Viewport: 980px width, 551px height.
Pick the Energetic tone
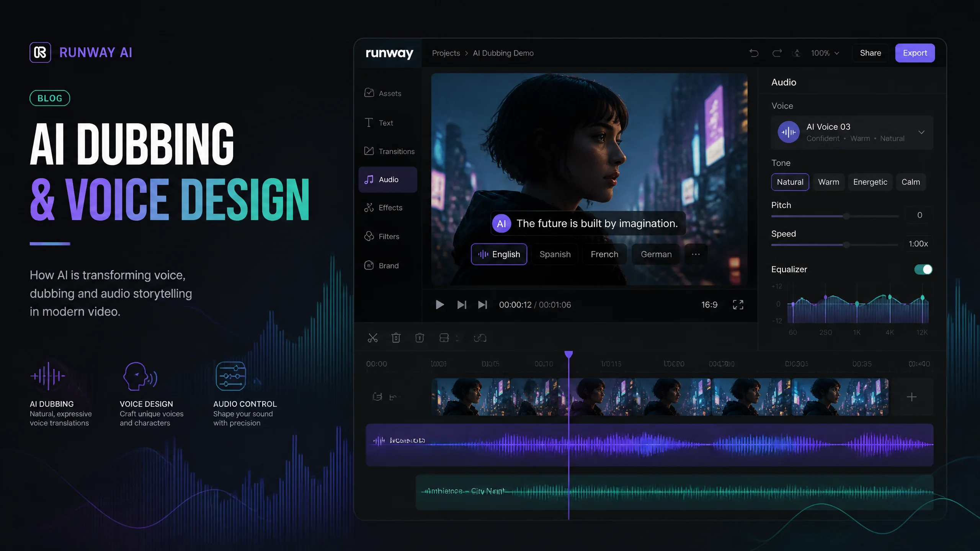point(870,182)
